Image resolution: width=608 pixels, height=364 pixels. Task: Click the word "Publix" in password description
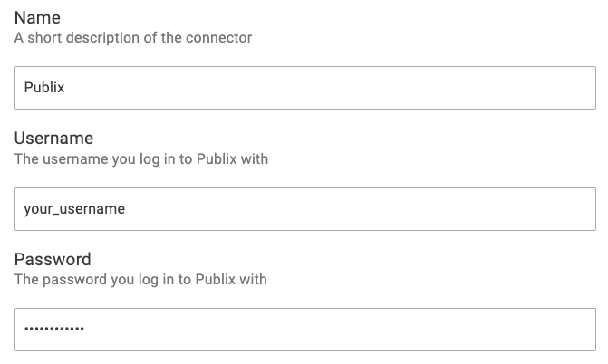point(216,279)
